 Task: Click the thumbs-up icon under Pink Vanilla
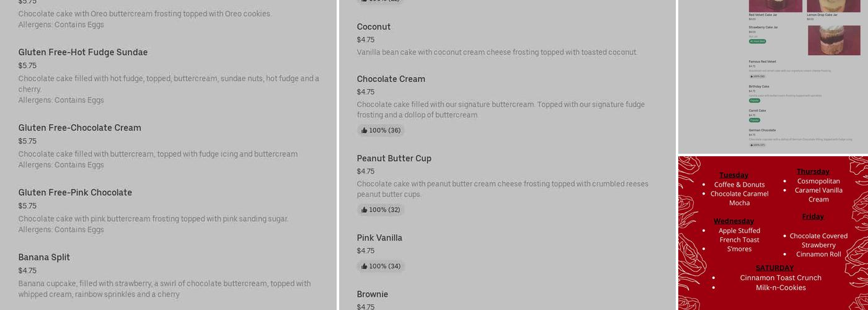coord(364,267)
